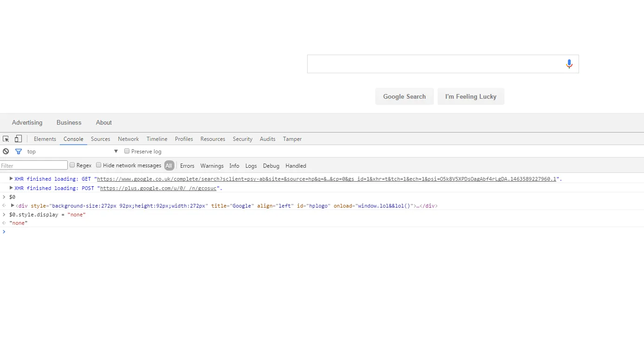Click the "none" result output line
644x342 pixels.
19,223
